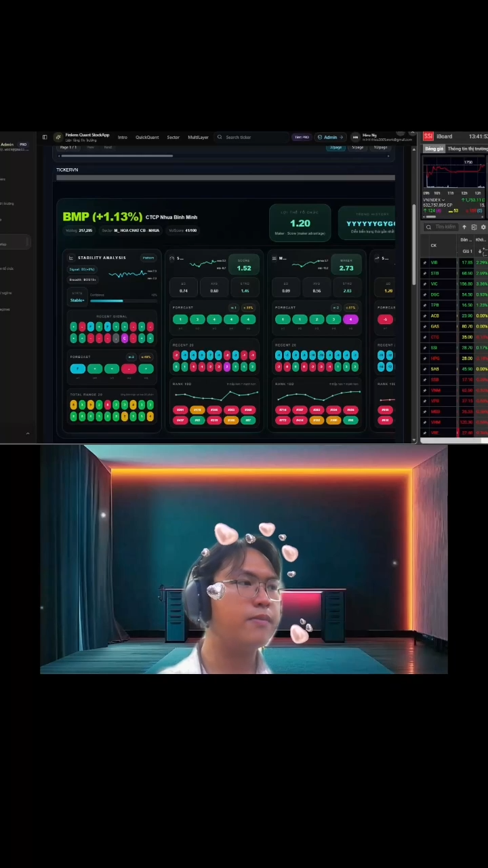Toggle the pin icon for DGC row
488x868 pixels.
[425, 294]
